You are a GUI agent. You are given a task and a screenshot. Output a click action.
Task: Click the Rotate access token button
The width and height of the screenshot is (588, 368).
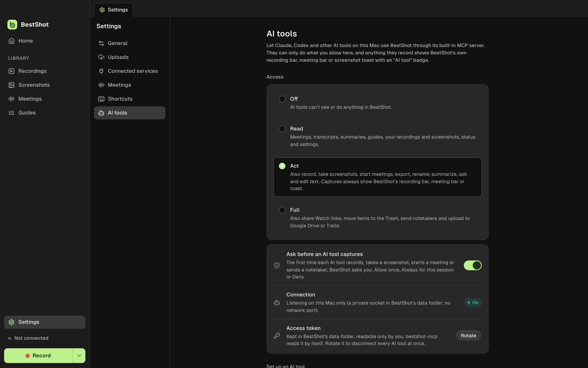pyautogui.click(x=468, y=336)
